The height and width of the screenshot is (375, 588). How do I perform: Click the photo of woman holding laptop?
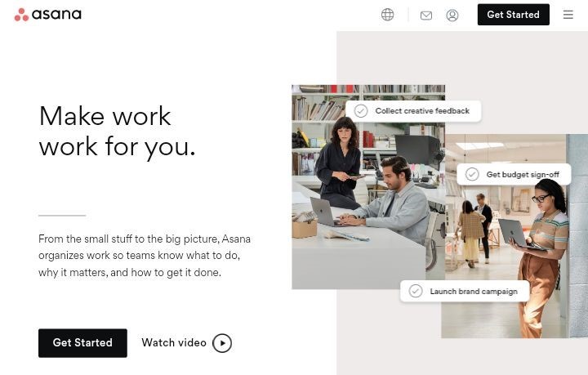click(514, 236)
